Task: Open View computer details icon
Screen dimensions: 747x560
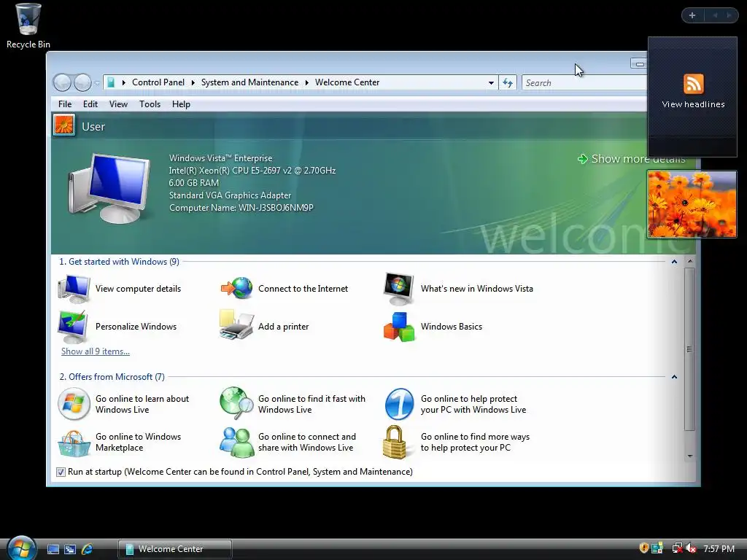Action: [74, 289]
